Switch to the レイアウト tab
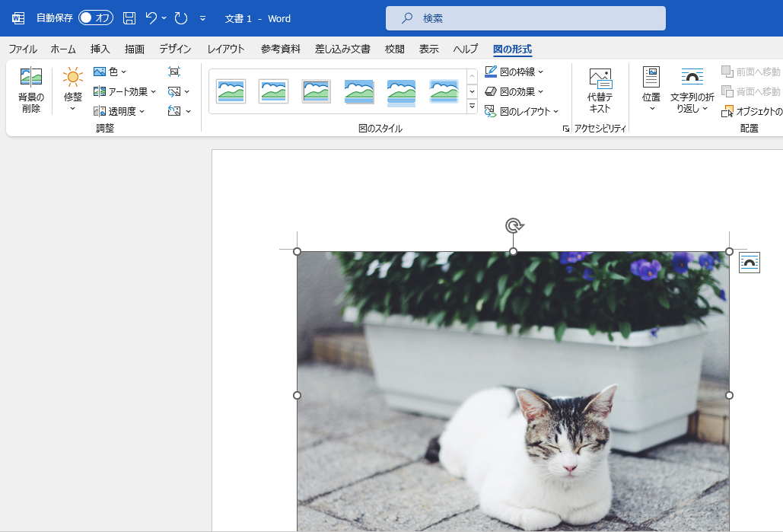Image resolution: width=783 pixels, height=532 pixels. tap(226, 49)
